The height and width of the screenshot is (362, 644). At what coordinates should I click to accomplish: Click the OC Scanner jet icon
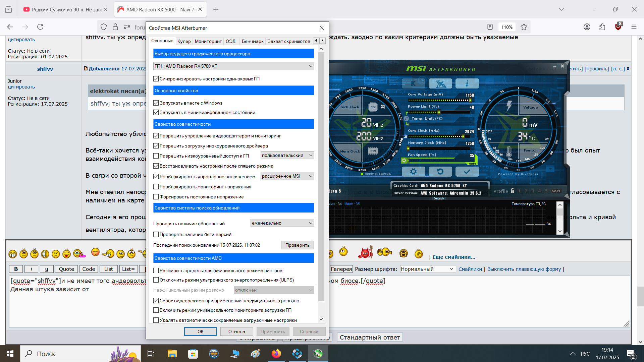(x=440, y=83)
